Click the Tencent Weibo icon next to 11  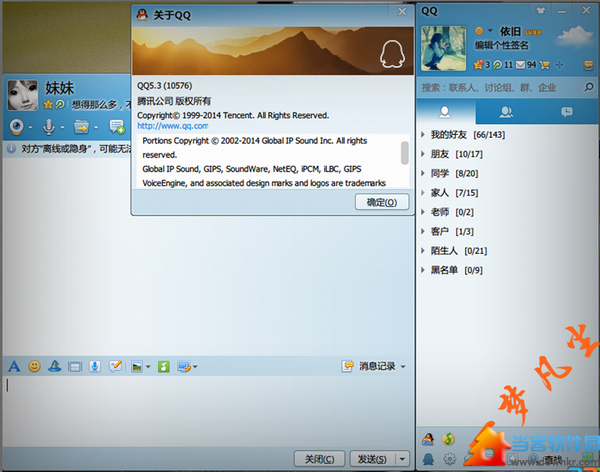(497, 65)
